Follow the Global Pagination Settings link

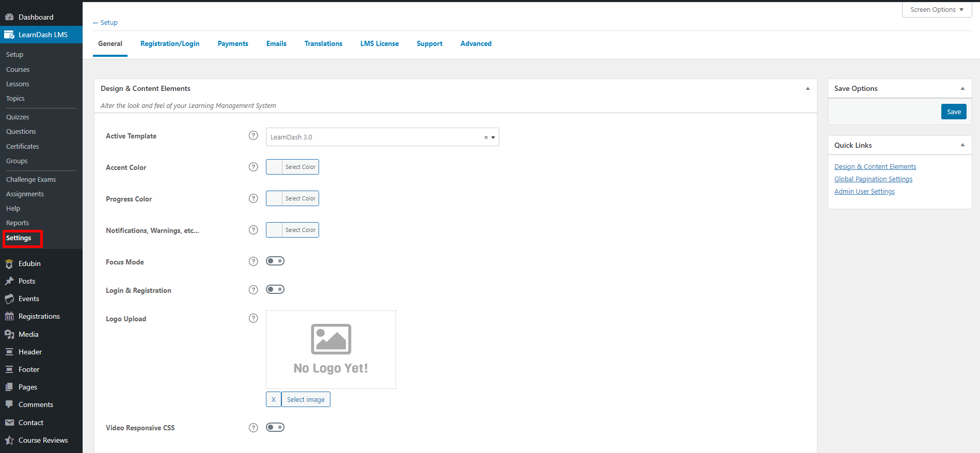pyautogui.click(x=873, y=179)
